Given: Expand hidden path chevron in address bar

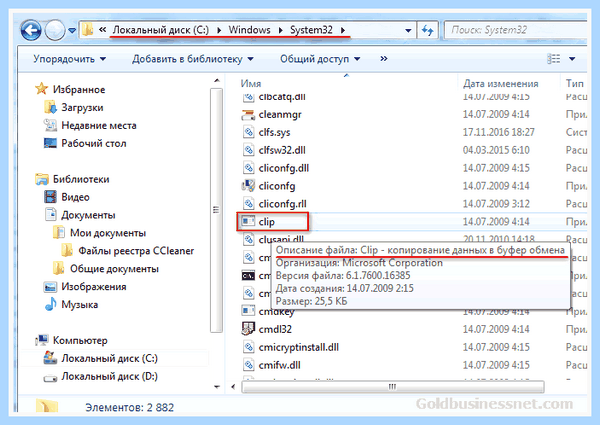Looking at the screenshot, I should tap(102, 29).
